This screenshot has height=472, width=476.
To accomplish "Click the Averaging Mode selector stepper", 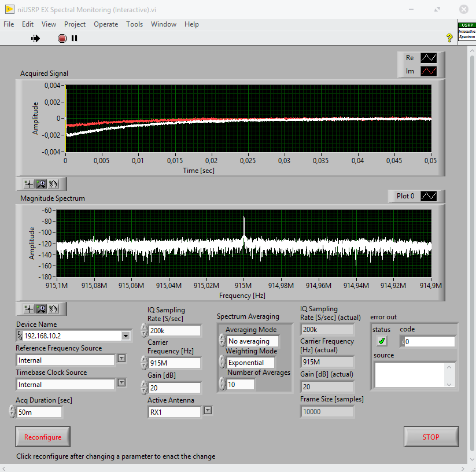I will coord(222,341).
